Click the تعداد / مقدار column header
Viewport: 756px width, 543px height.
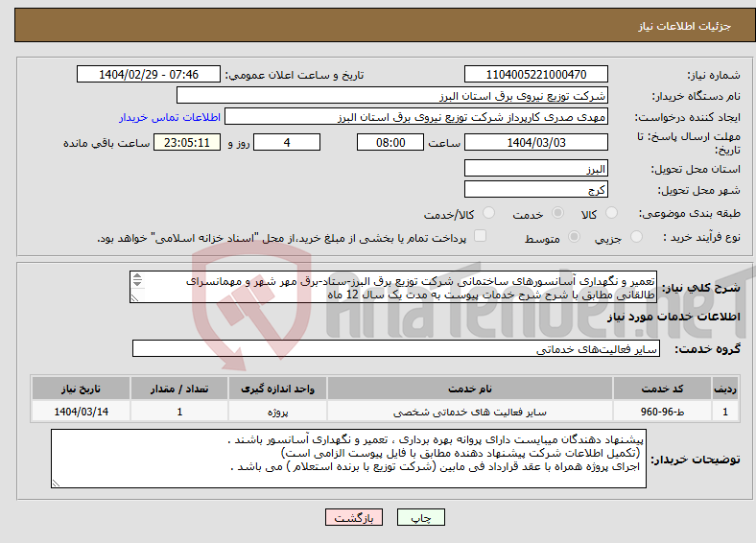pyautogui.click(x=179, y=389)
